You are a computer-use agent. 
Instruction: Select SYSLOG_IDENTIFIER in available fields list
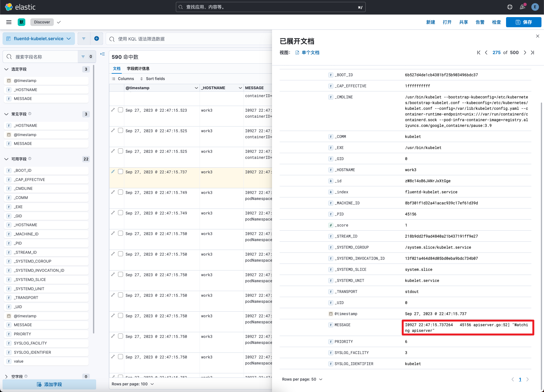coord(46,352)
